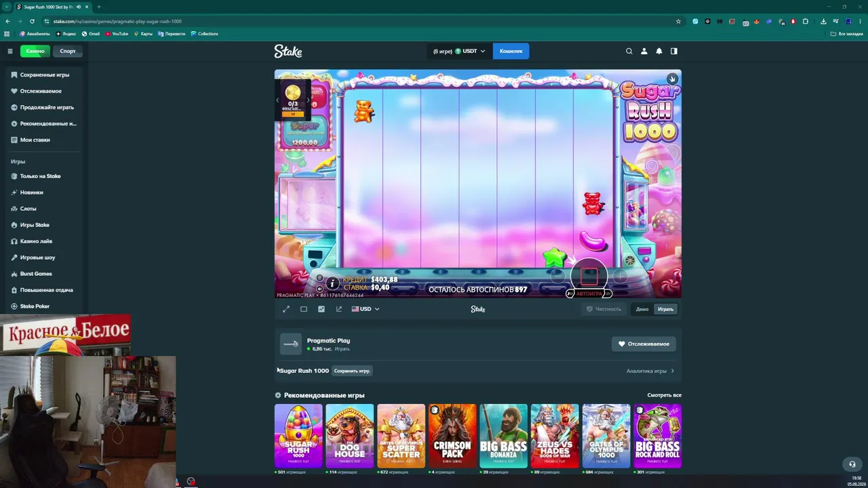The width and height of the screenshot is (868, 488).
Task: Open Новинки category in the sidebar
Action: pyautogui.click(x=45, y=192)
